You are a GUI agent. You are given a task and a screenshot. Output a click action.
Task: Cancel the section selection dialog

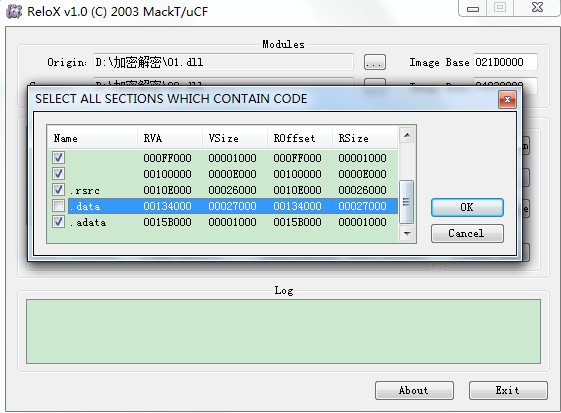click(x=467, y=233)
